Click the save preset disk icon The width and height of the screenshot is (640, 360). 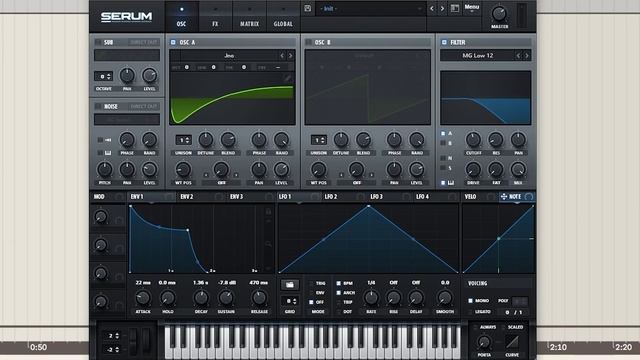tap(308, 9)
